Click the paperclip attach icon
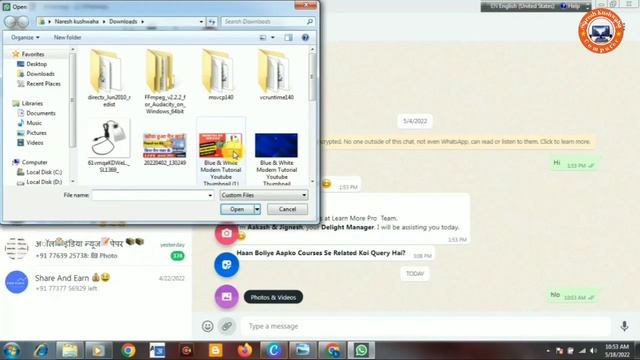This screenshot has width=640, height=360. tap(227, 326)
